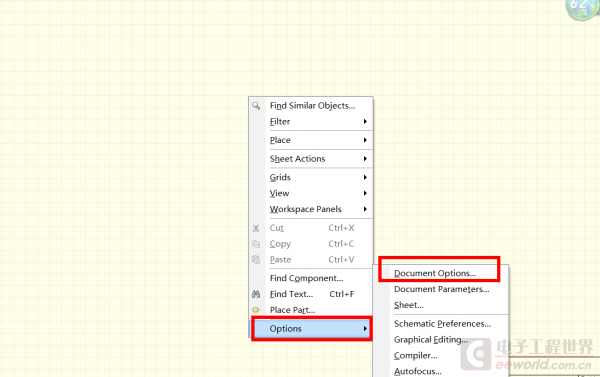Click the part icon beside Place Part
Image resolution: width=600 pixels, height=377 pixels.
point(256,310)
